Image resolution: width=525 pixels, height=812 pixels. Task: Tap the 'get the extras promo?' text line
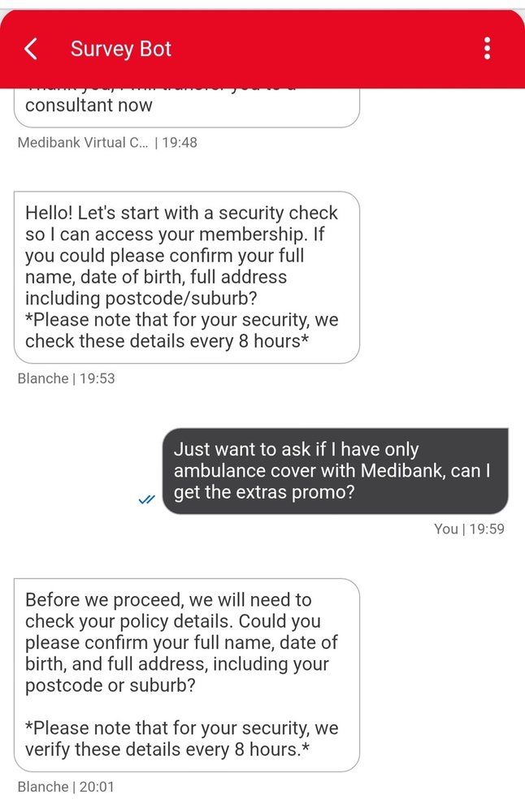click(264, 492)
